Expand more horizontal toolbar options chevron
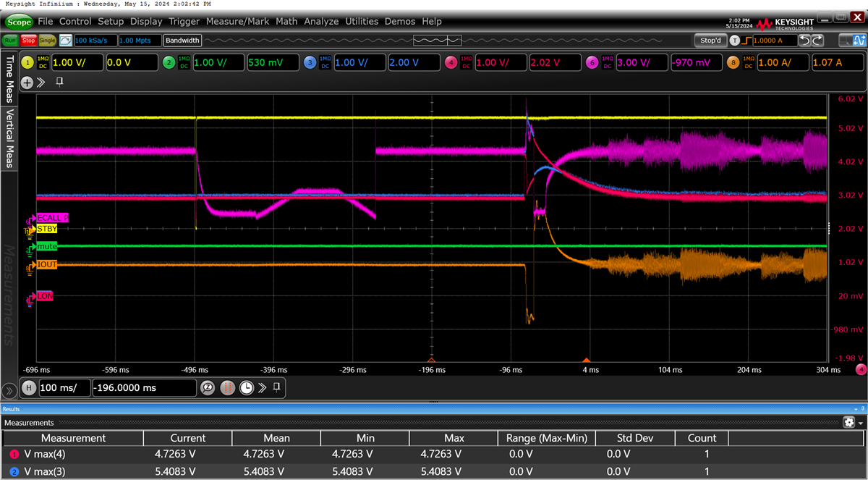 [263, 387]
